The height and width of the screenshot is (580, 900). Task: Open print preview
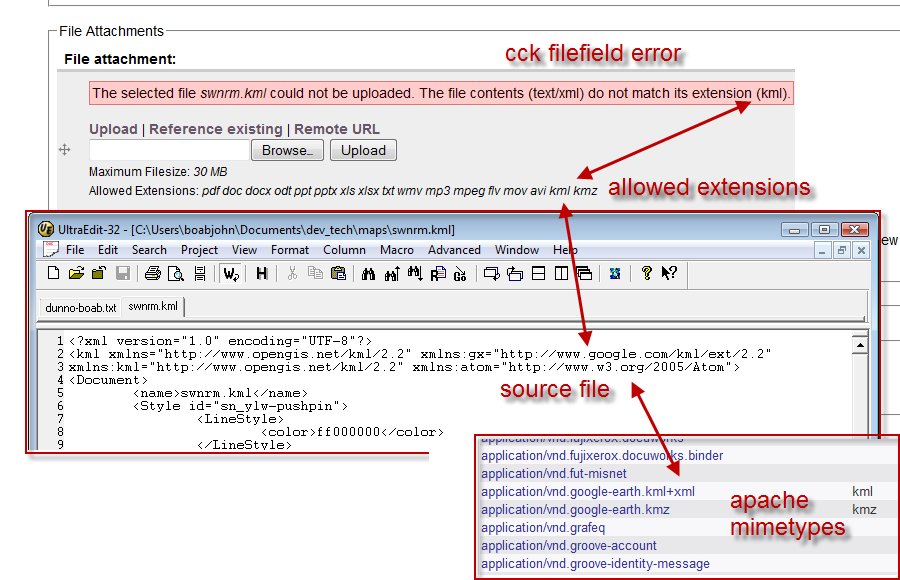point(176,272)
